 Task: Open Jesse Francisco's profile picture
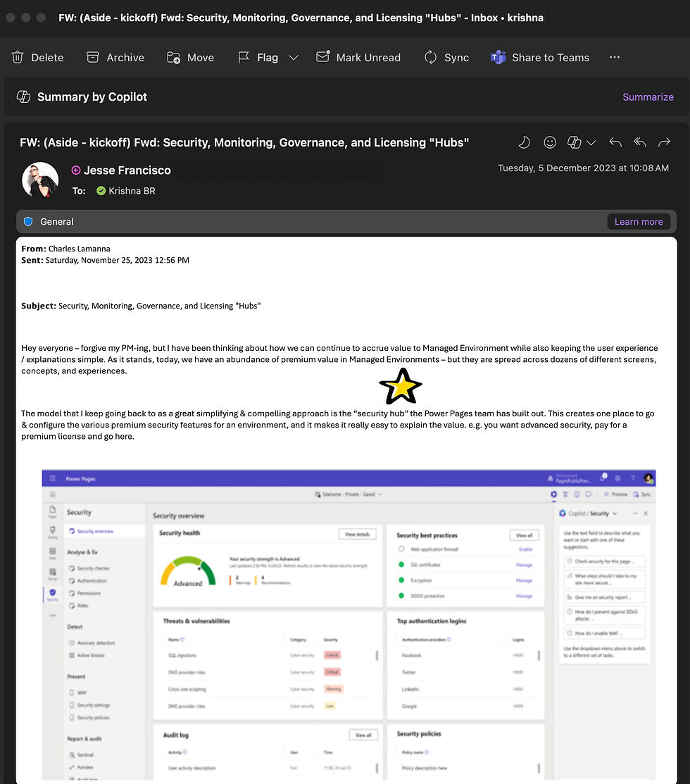(40, 180)
